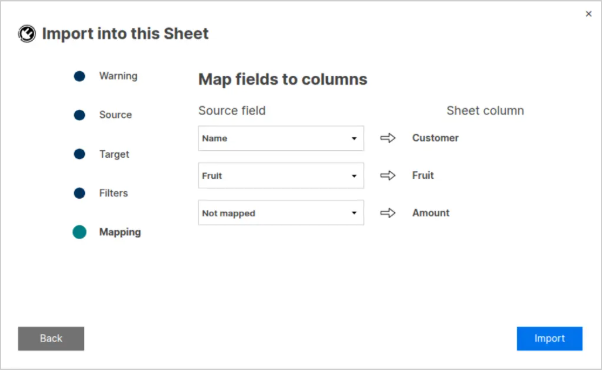Click the arrow pointing to Customer

click(388, 138)
